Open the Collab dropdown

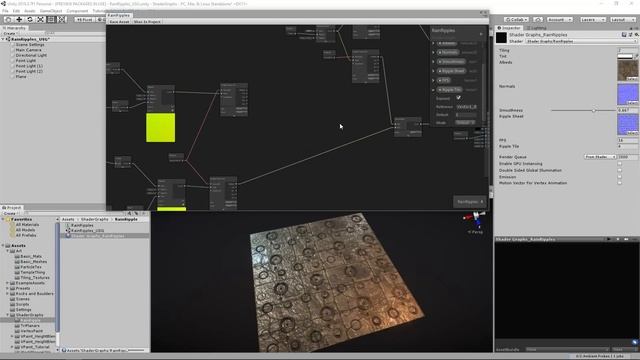pyautogui.click(x=516, y=19)
